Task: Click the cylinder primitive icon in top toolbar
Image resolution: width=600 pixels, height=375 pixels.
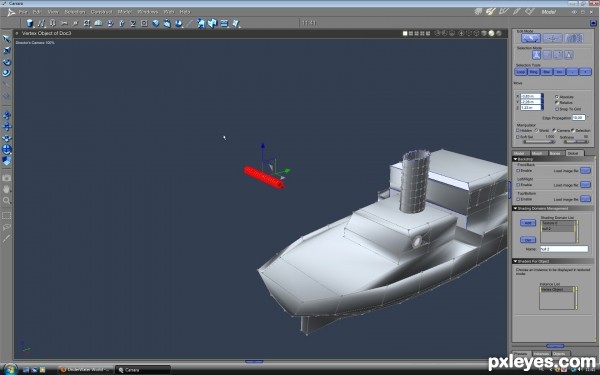Action: (29, 23)
